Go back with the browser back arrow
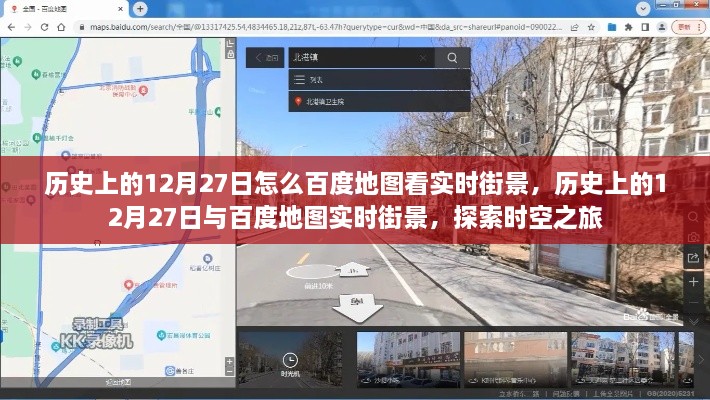Image resolution: width=710 pixels, height=400 pixels. point(11,27)
